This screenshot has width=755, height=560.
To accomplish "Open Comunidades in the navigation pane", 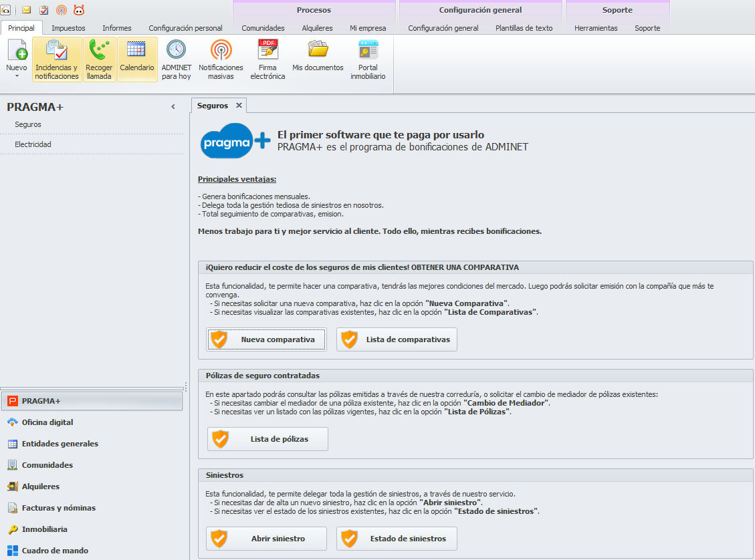I will (92, 465).
